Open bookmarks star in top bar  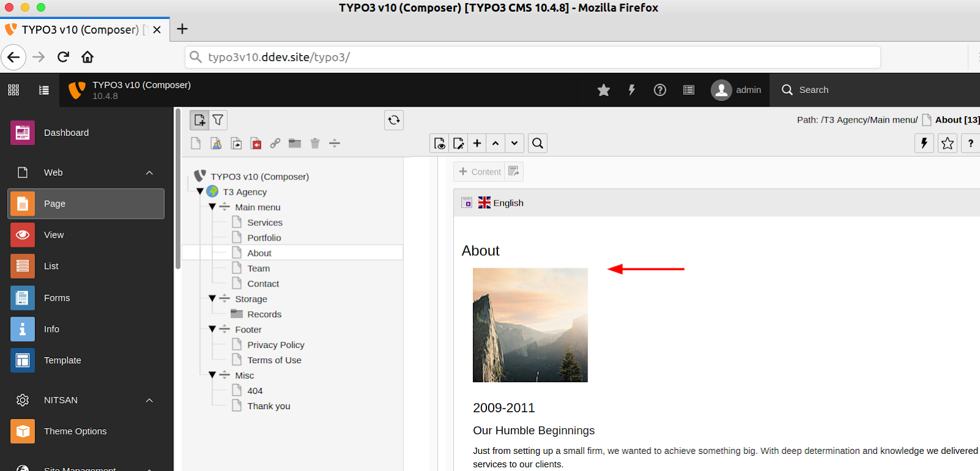(x=604, y=90)
